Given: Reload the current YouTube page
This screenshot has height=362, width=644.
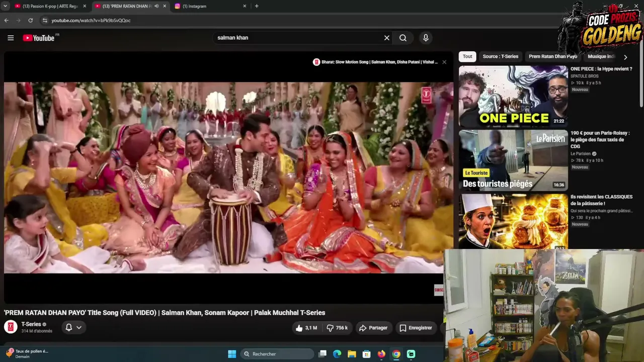Looking at the screenshot, I should [x=31, y=20].
